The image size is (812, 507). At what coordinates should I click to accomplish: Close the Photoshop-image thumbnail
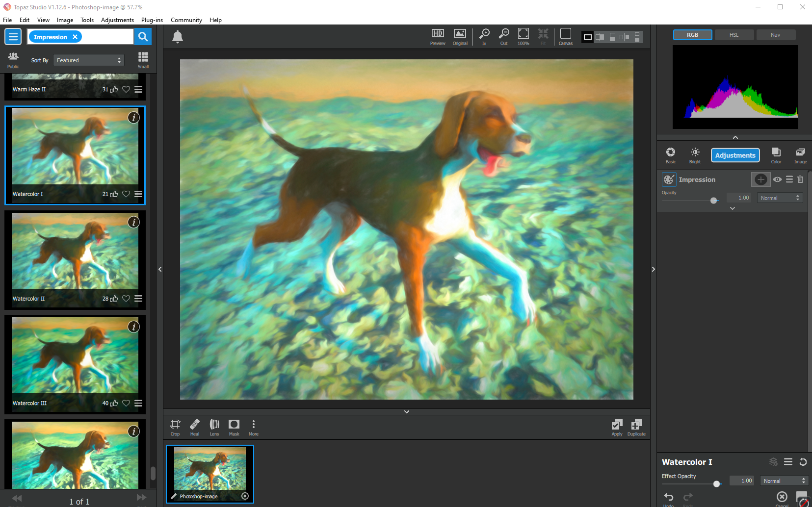click(245, 496)
